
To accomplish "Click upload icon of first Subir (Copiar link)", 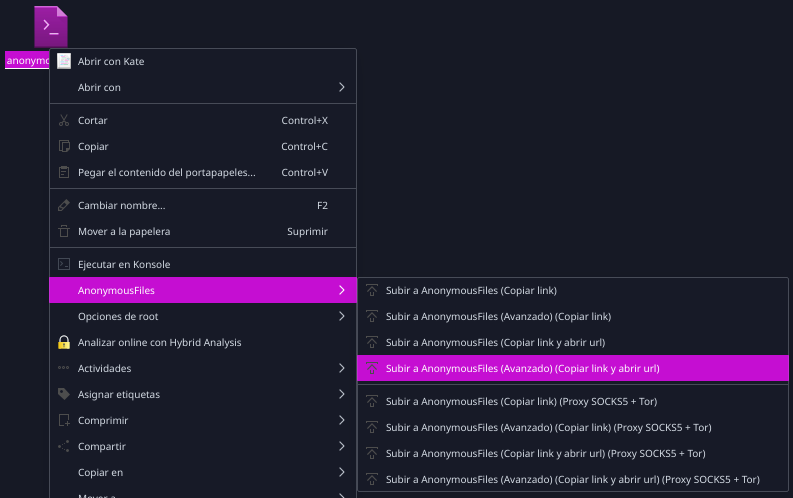I will (372, 290).
